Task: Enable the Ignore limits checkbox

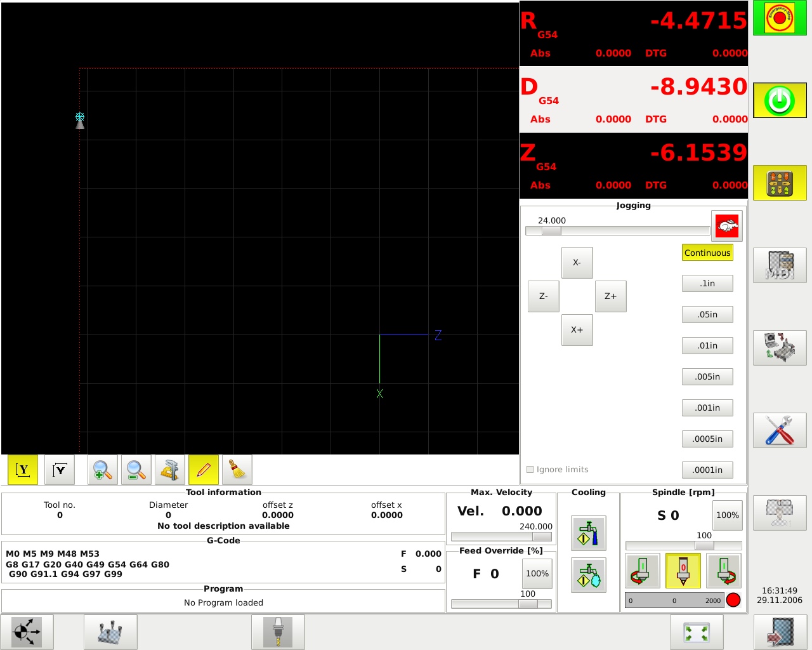Action: click(530, 470)
